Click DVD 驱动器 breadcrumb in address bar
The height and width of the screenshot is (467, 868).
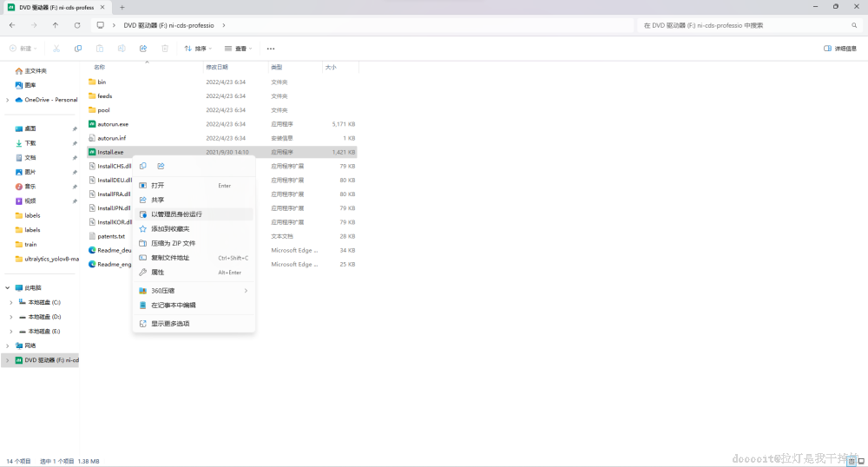[168, 25]
